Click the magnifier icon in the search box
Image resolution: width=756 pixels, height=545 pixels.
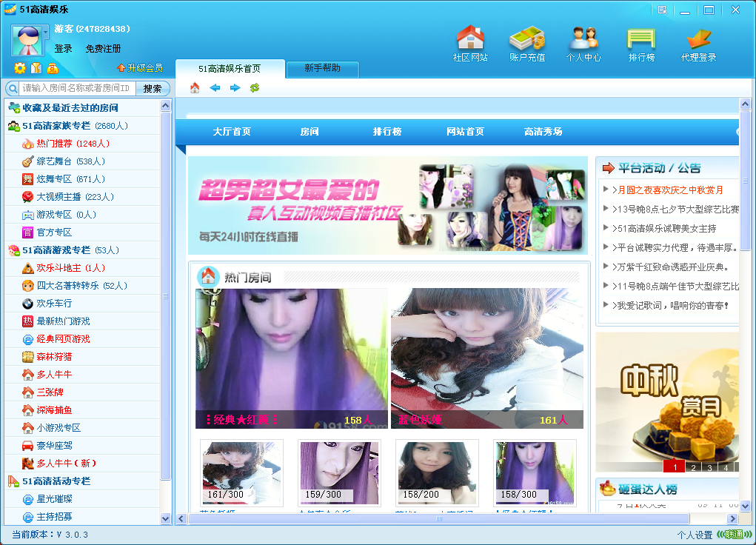pyautogui.click(x=13, y=88)
